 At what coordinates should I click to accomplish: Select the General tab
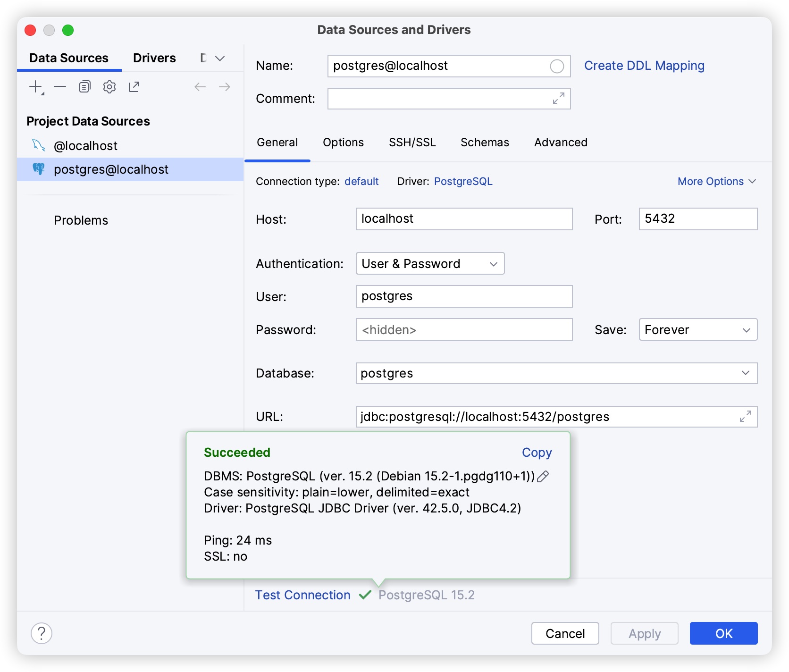click(277, 143)
